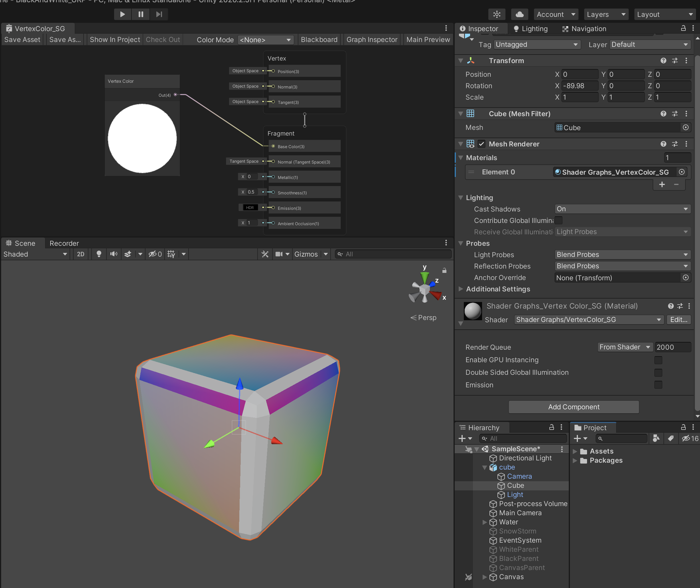Expand Additional Settings section

(461, 289)
